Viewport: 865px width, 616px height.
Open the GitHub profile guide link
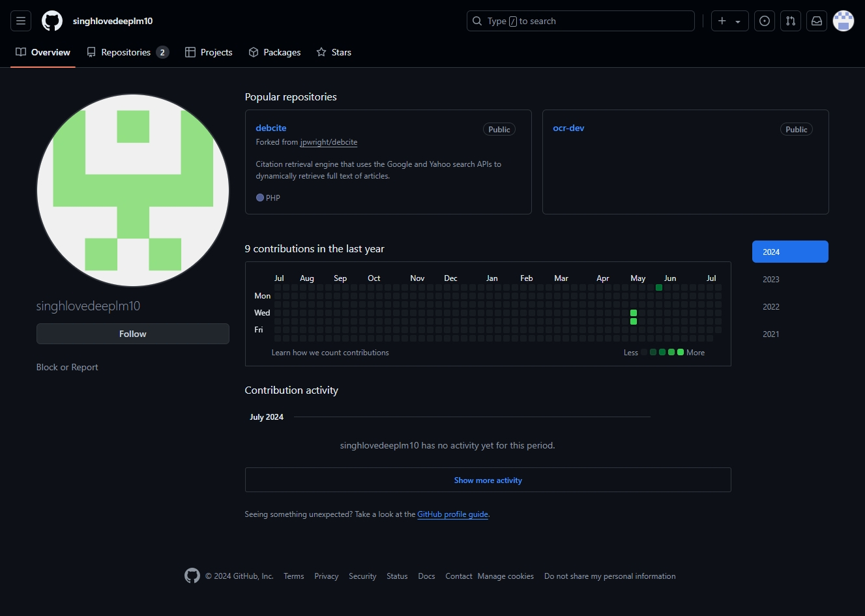[x=452, y=514]
